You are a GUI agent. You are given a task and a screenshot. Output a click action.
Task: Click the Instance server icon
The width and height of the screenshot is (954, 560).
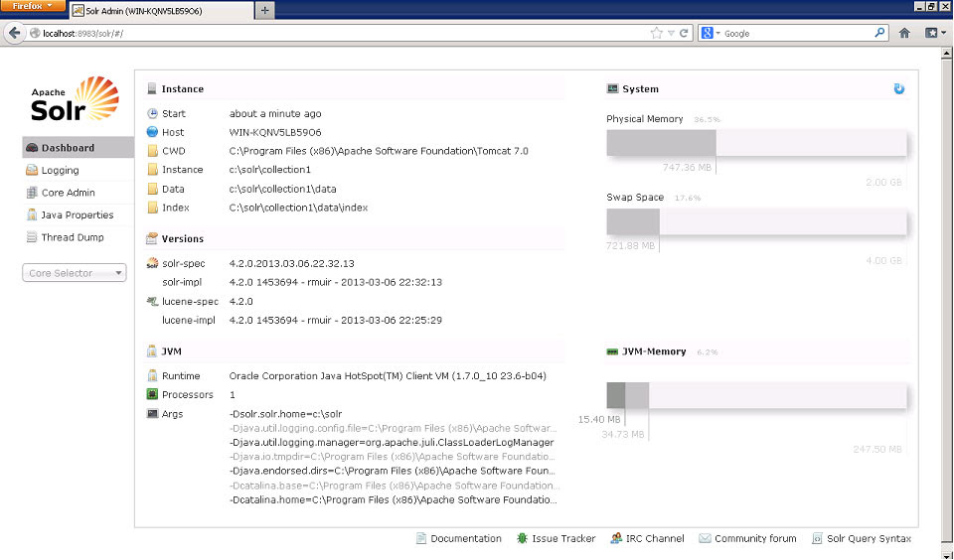[x=152, y=88]
